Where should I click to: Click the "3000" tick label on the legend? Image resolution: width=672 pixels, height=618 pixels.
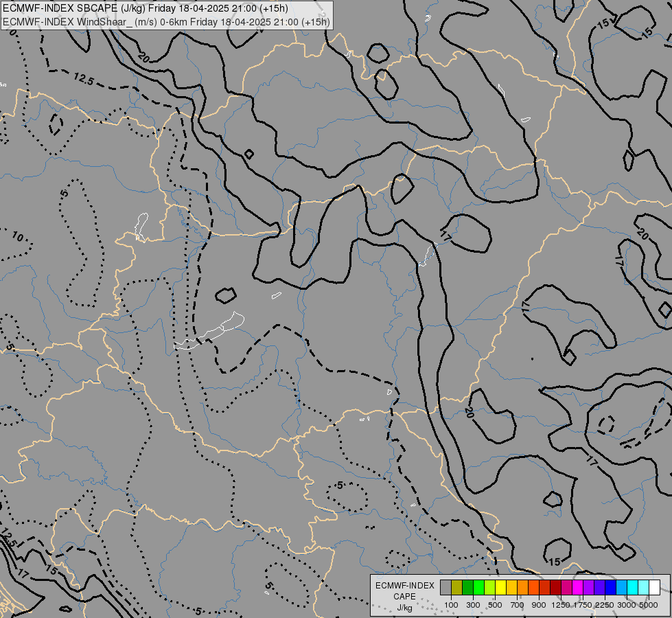pyautogui.click(x=627, y=605)
